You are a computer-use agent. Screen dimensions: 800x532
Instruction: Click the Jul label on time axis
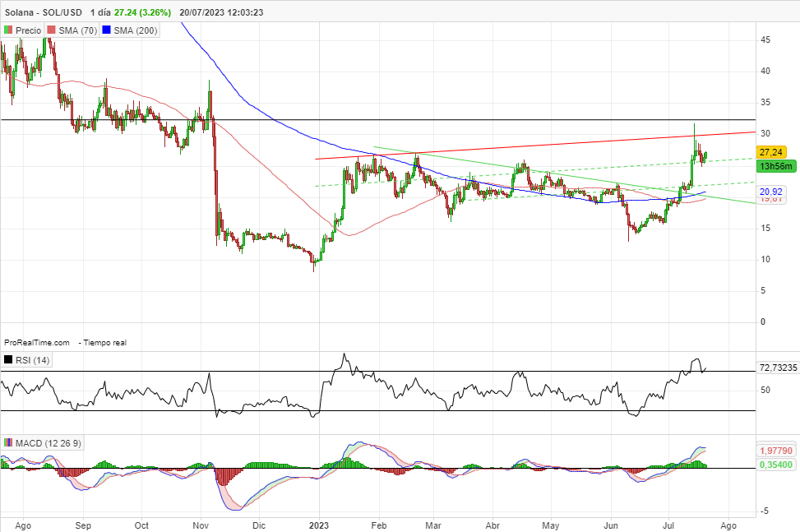[669, 525]
